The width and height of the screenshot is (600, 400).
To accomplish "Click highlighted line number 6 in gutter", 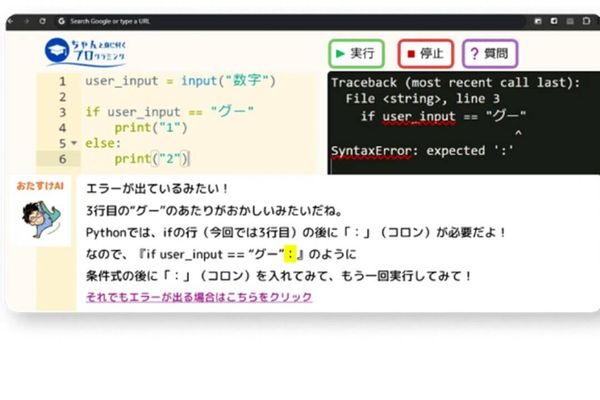I will pos(62,159).
